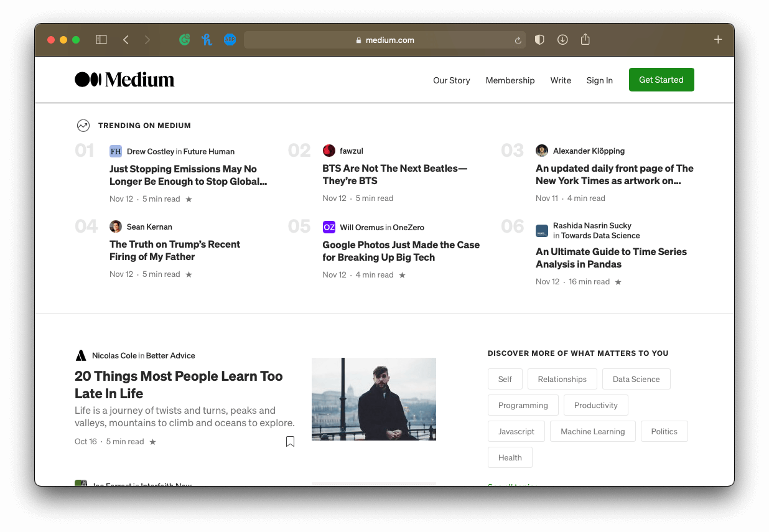Click the trending arrow icon beside TRENDING ON MEDIUM

pos(83,125)
